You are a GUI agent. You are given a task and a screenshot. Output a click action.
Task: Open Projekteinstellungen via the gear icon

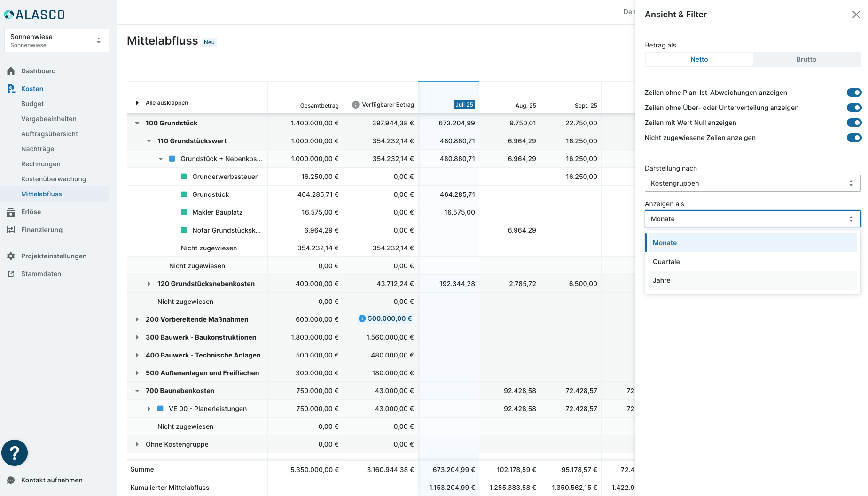11,256
